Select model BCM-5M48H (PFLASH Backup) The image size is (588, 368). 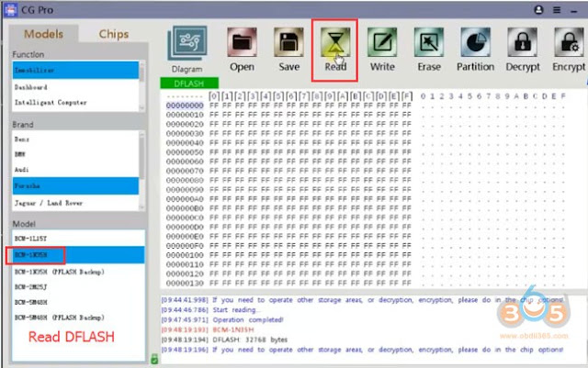(x=78, y=318)
